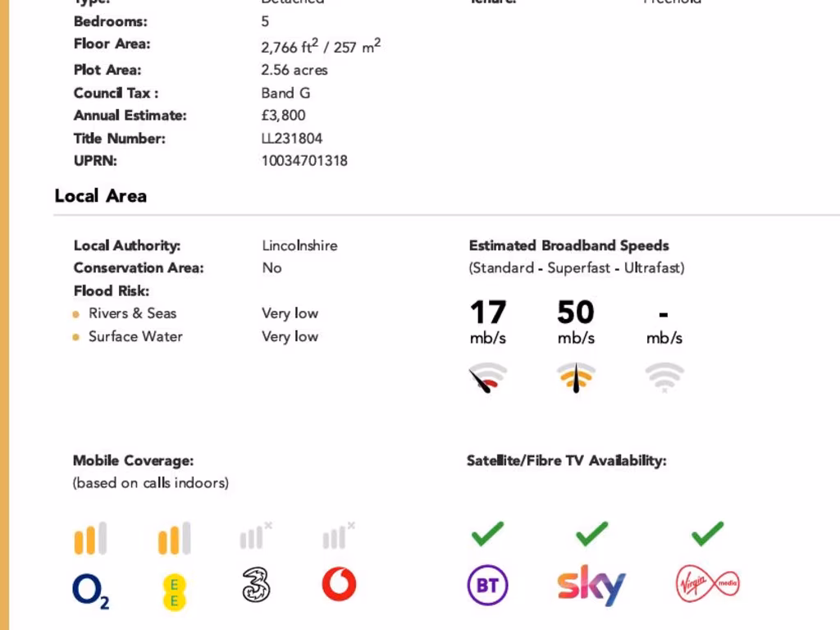The image size is (840, 630).
Task: Click the superfast broadband speed gauge
Action: [576, 377]
